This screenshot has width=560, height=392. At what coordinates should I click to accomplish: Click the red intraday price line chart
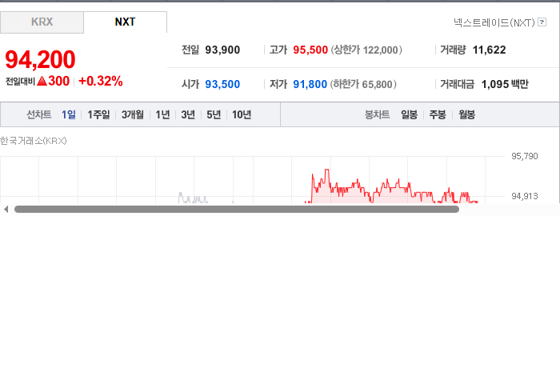(x=391, y=187)
